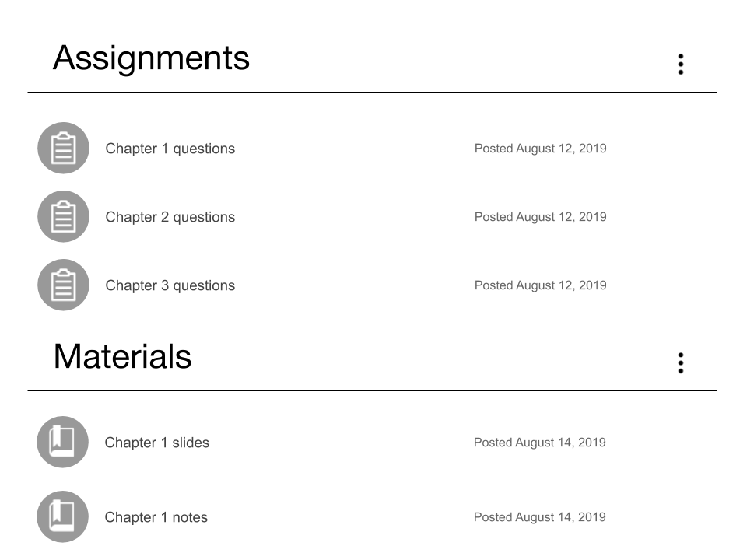Click posted date of Chapter 1 slides

[x=539, y=443]
